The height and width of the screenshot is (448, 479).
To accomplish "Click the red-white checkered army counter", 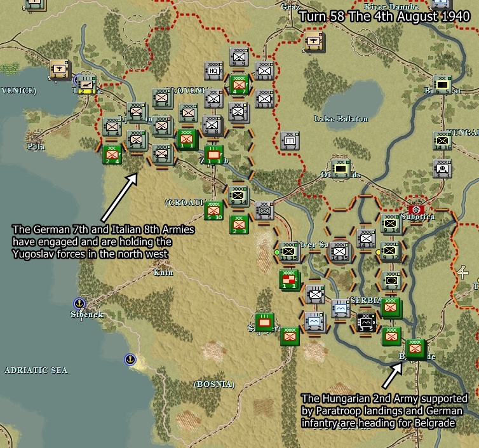I will click(288, 279).
